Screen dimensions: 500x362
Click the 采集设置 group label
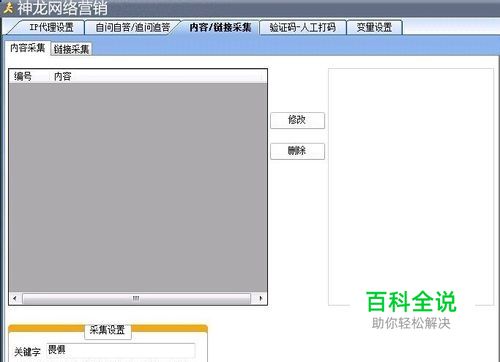coord(107,330)
